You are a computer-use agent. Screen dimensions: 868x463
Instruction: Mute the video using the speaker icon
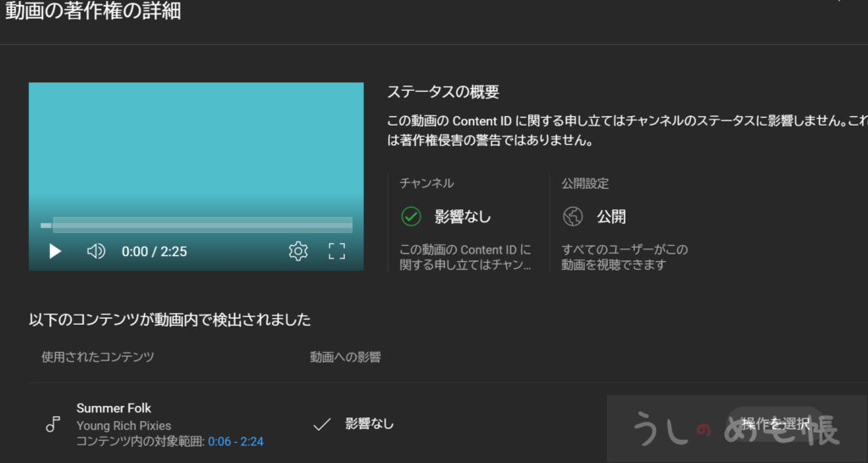coord(96,251)
